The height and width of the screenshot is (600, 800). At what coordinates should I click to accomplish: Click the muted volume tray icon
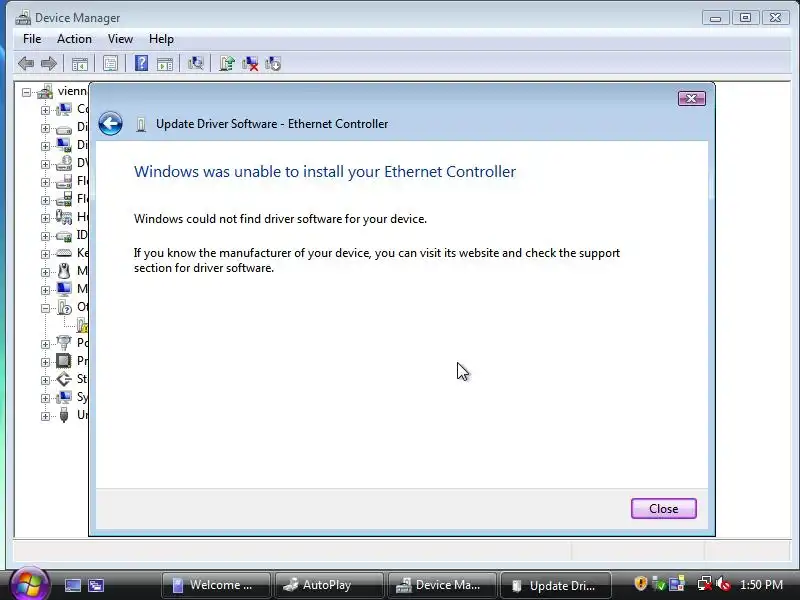click(x=723, y=583)
